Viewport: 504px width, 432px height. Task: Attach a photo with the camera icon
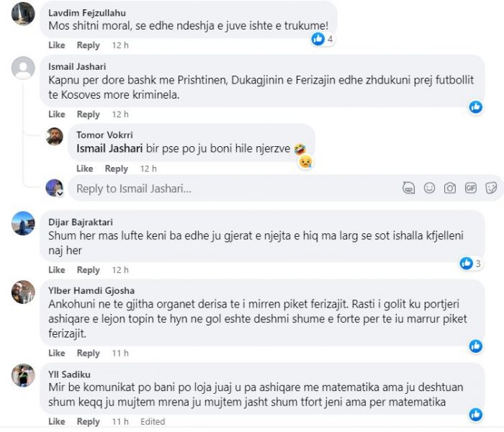tap(450, 188)
